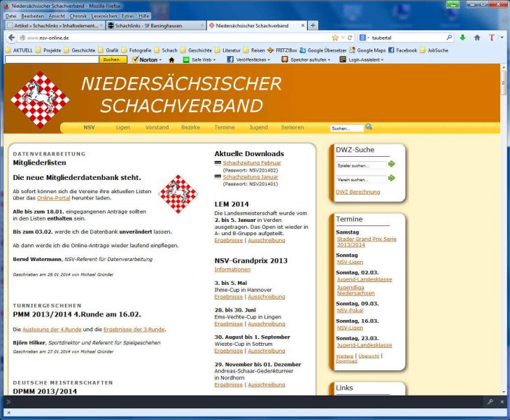This screenshot has width=510, height=420.
Task: Open the Google Maps bookmark
Action: [x=367, y=50]
